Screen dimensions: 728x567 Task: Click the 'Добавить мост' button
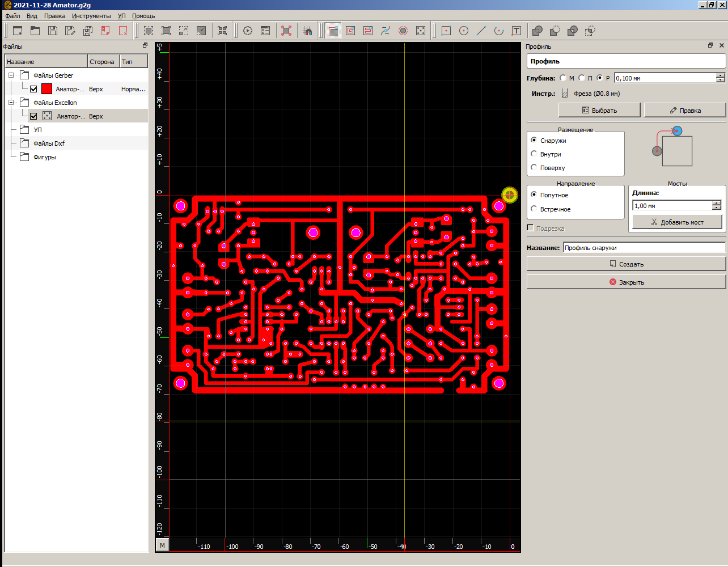click(677, 222)
